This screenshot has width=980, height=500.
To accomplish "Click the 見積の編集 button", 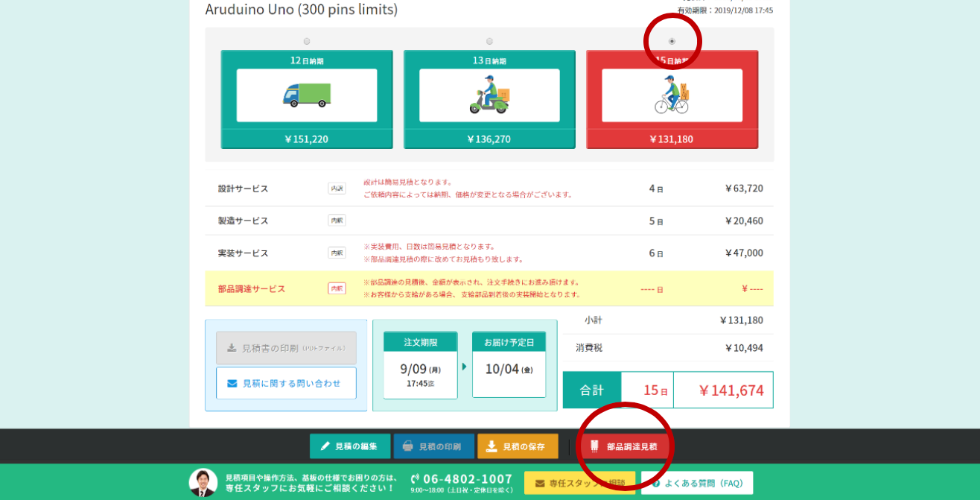I will [350, 446].
